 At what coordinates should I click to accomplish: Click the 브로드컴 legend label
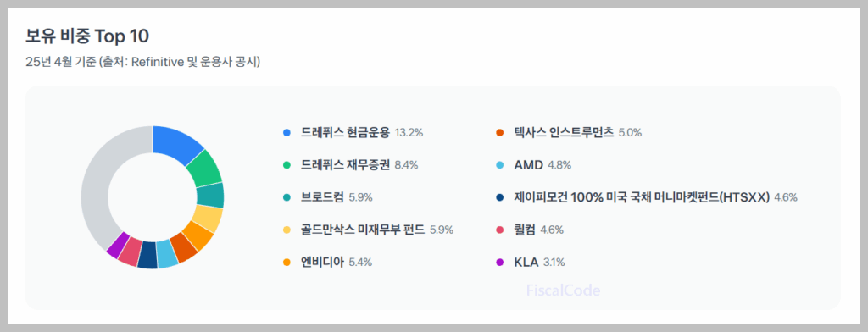323,197
